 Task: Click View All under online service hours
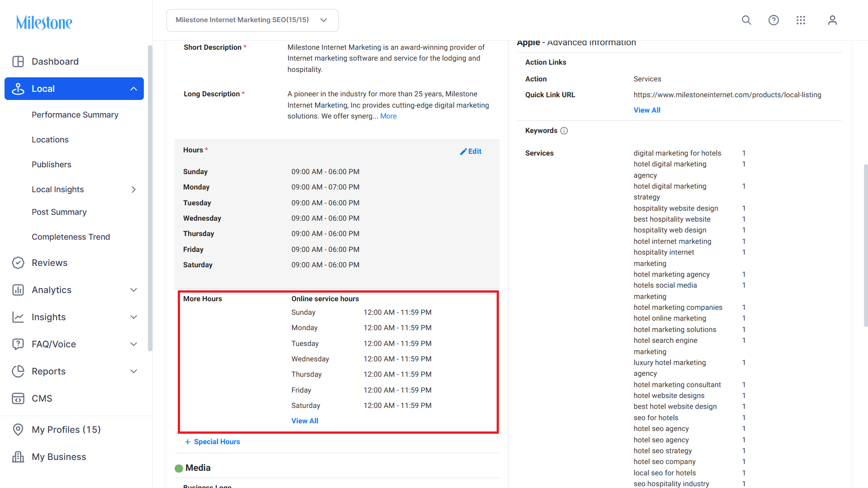305,421
